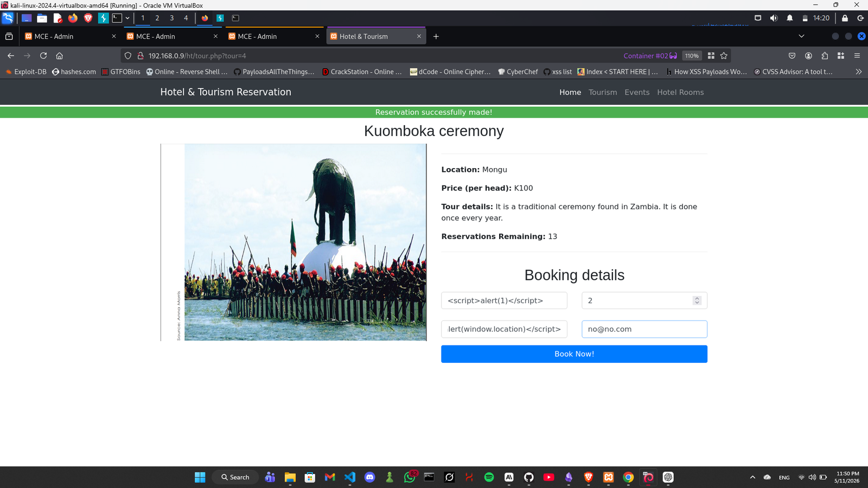Open the Firefox hamburger application menu
The height and width of the screenshot is (488, 868).
(x=857, y=56)
